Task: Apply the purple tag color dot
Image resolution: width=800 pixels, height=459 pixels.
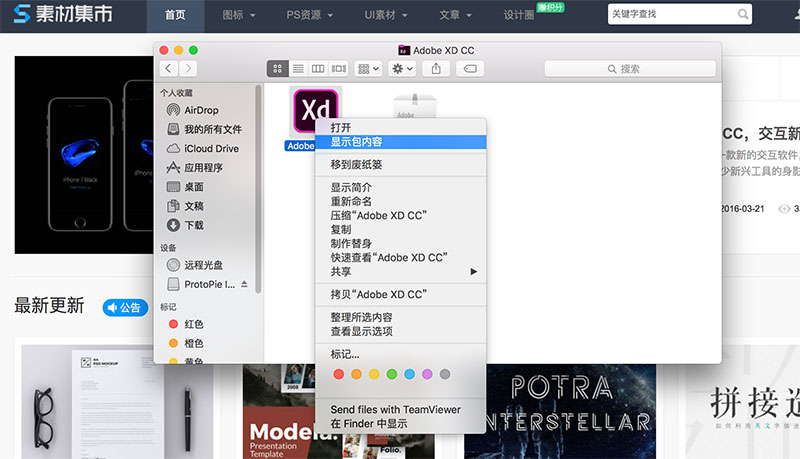Action: pyautogui.click(x=428, y=374)
